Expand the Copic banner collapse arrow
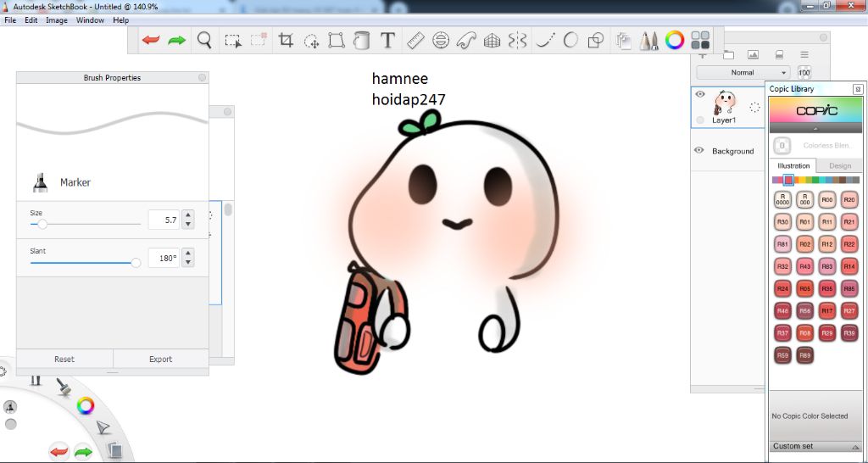This screenshot has width=868, height=463. (x=815, y=128)
